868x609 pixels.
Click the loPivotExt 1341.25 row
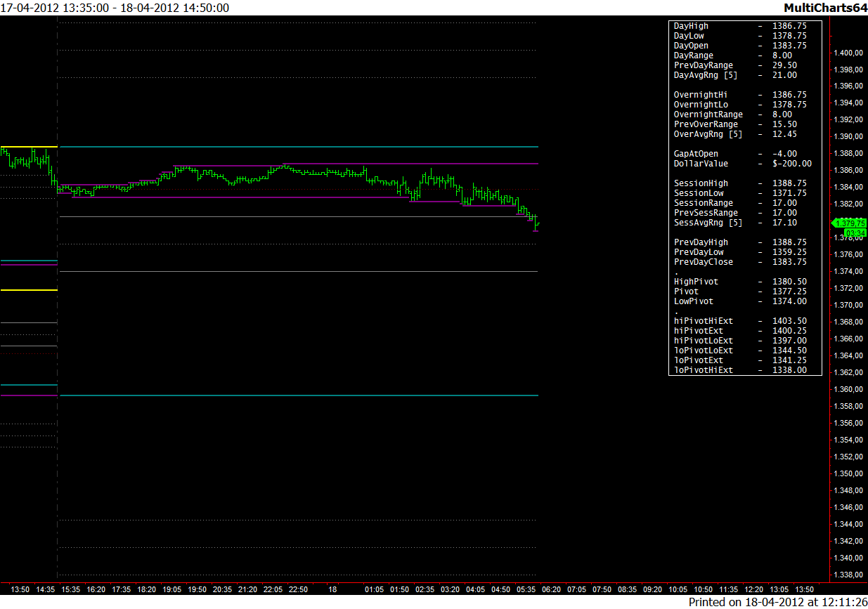740,360
